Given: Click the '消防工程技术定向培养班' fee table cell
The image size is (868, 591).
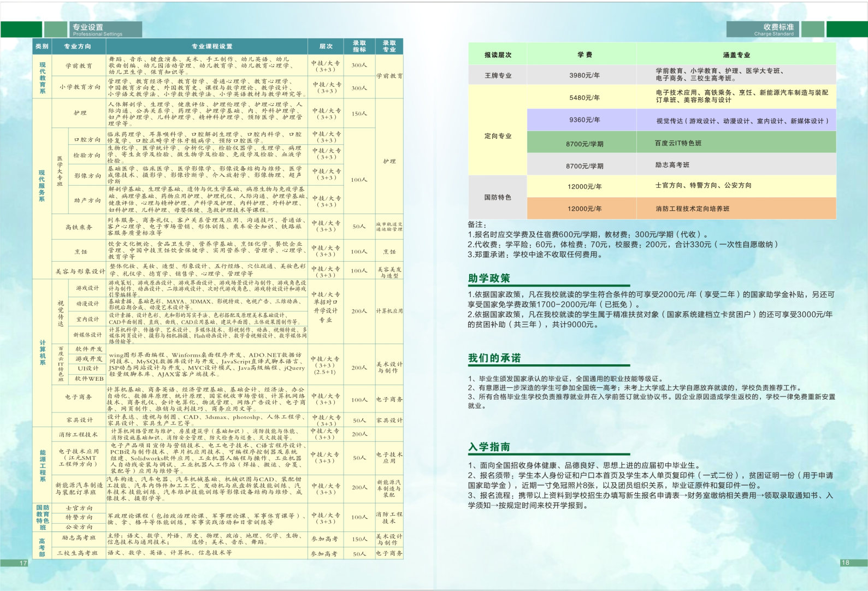Looking at the screenshot, I should point(736,209).
